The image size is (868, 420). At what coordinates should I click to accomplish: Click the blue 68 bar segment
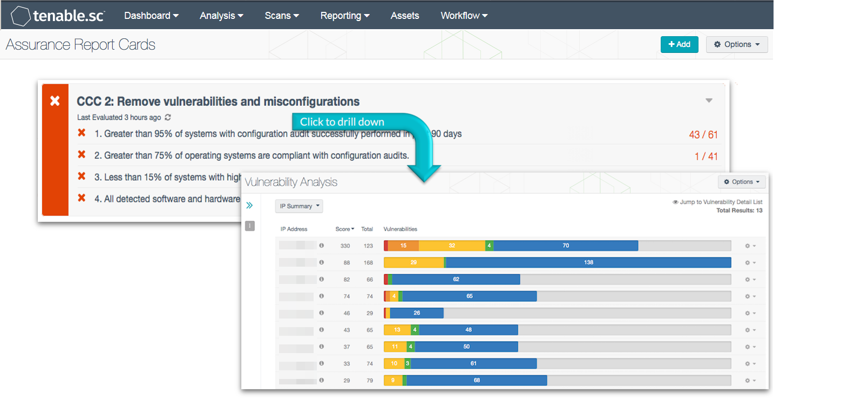pyautogui.click(x=477, y=380)
